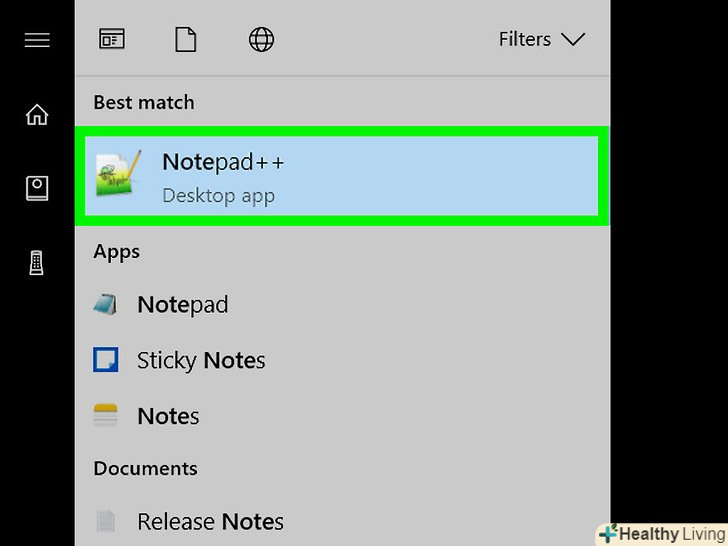Open Notepad++ desktop app result
This screenshot has width=728, height=546.
pyautogui.click(x=342, y=176)
